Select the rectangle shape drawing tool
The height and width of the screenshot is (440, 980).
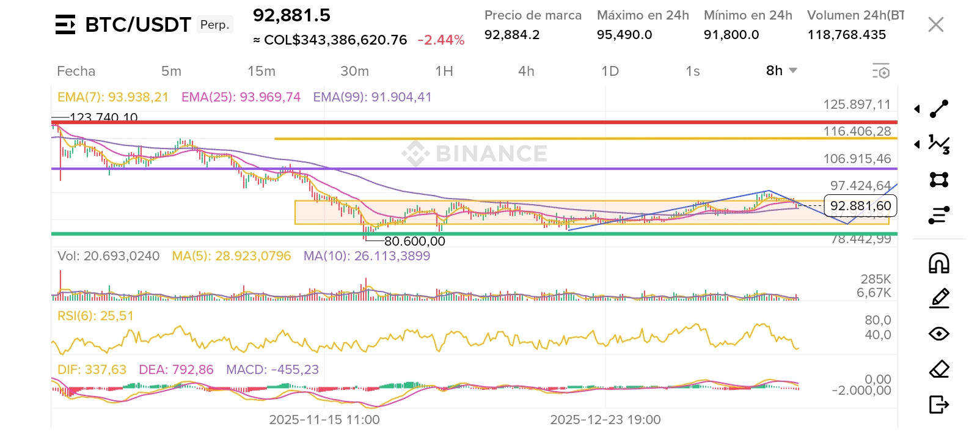tap(939, 180)
